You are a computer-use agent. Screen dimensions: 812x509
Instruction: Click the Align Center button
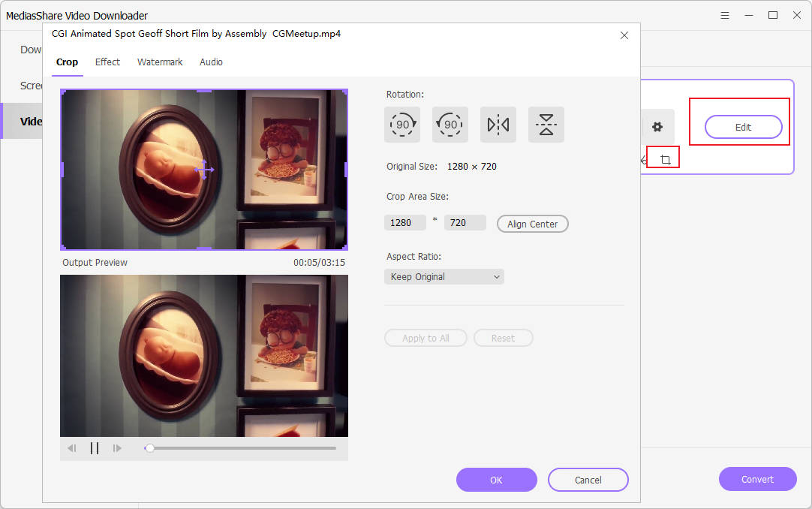click(x=532, y=224)
